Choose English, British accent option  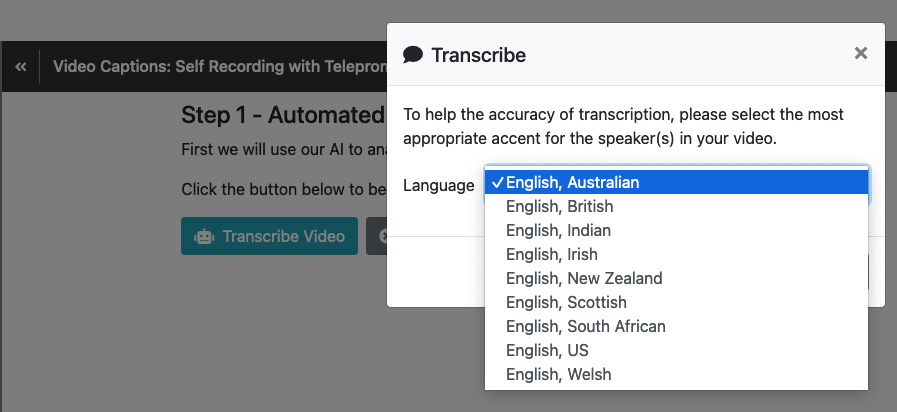click(676, 206)
